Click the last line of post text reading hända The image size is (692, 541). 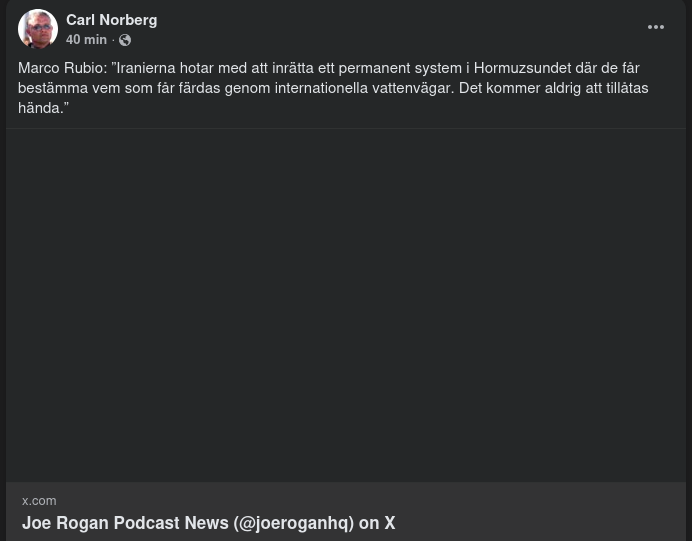click(43, 108)
